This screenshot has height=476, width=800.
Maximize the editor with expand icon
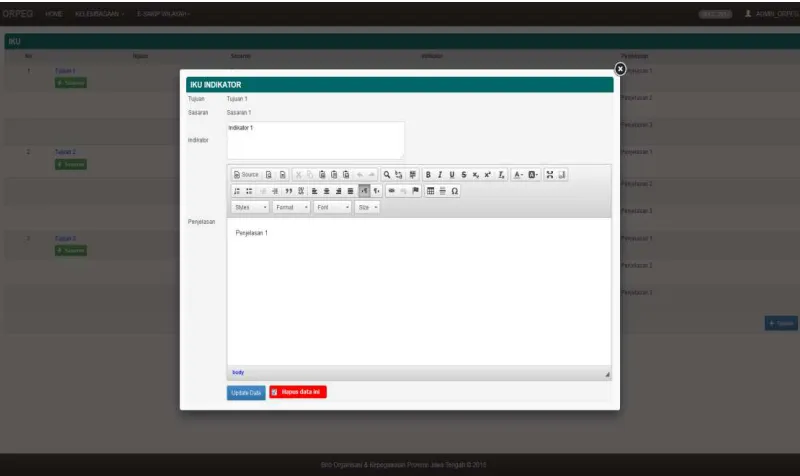pyautogui.click(x=549, y=174)
